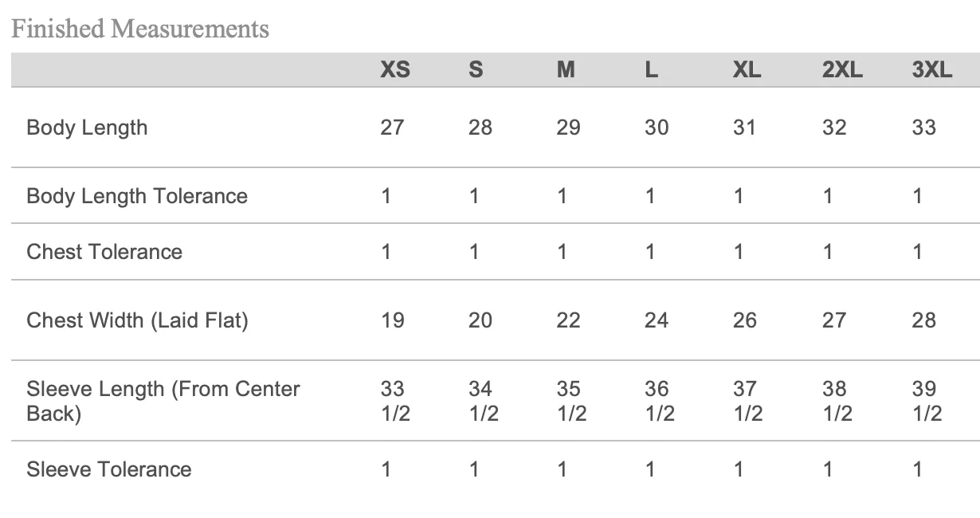Select the XL size column header

click(747, 70)
